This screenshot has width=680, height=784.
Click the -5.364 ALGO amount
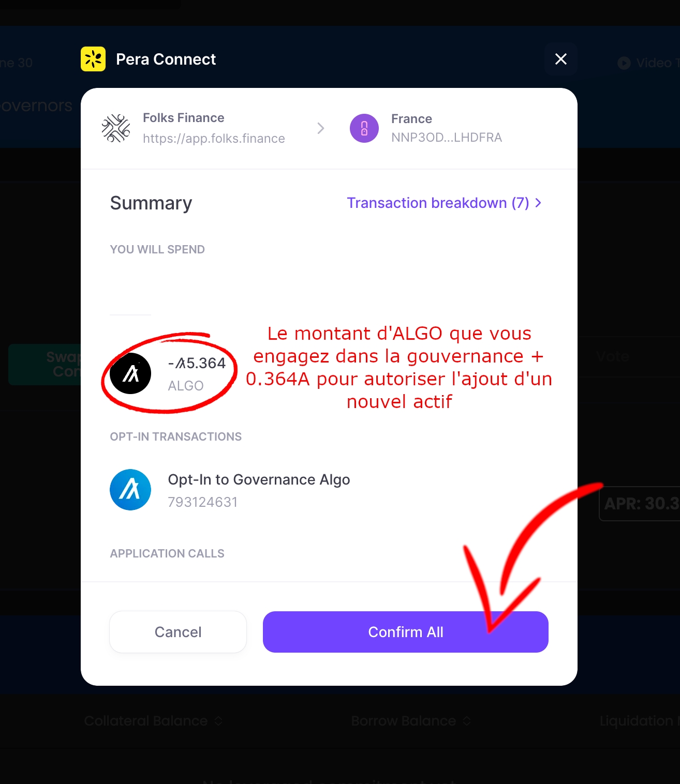(197, 363)
